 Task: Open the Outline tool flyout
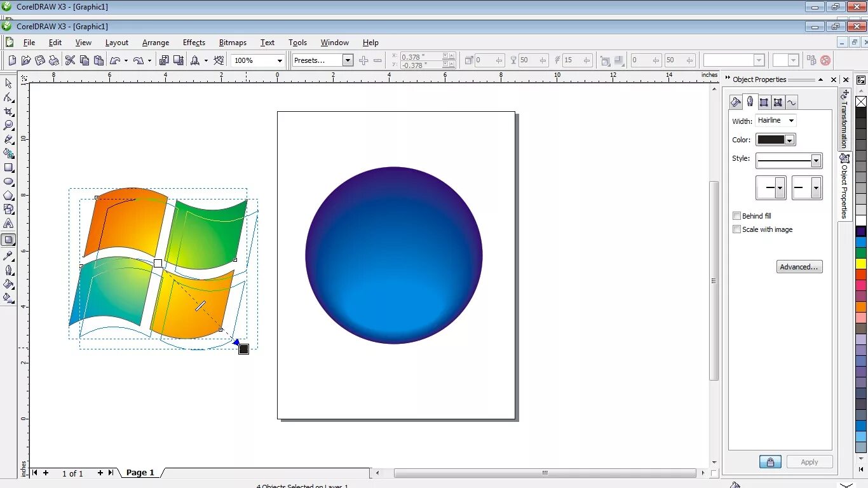click(x=8, y=270)
